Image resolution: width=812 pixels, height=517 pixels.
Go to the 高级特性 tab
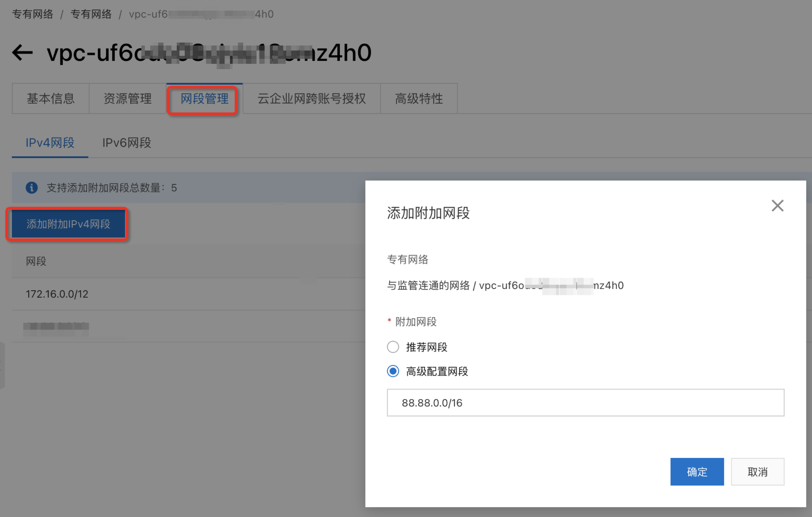(x=419, y=99)
